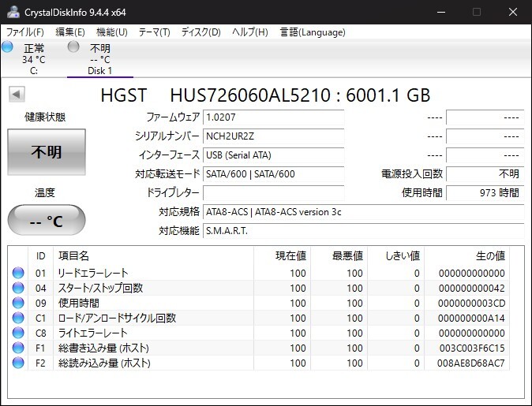Click the firmware field 1.0207
Viewport: 532px width, 406px height.
tap(273, 117)
